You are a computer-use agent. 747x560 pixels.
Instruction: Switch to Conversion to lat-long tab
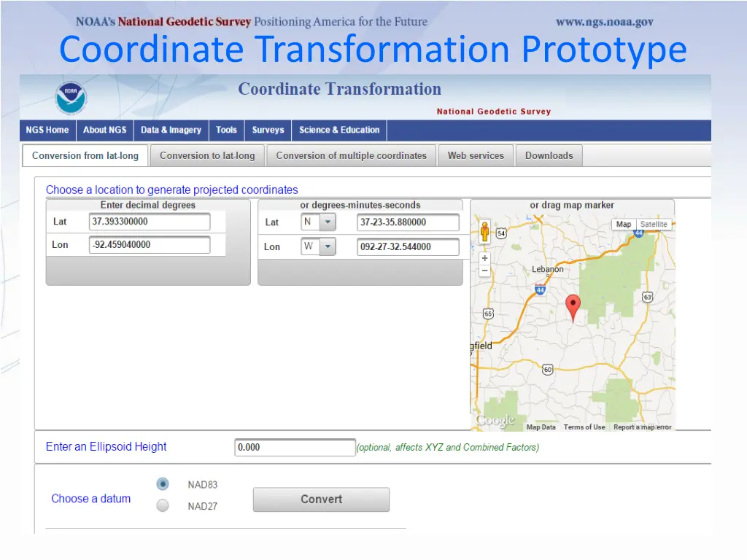207,156
